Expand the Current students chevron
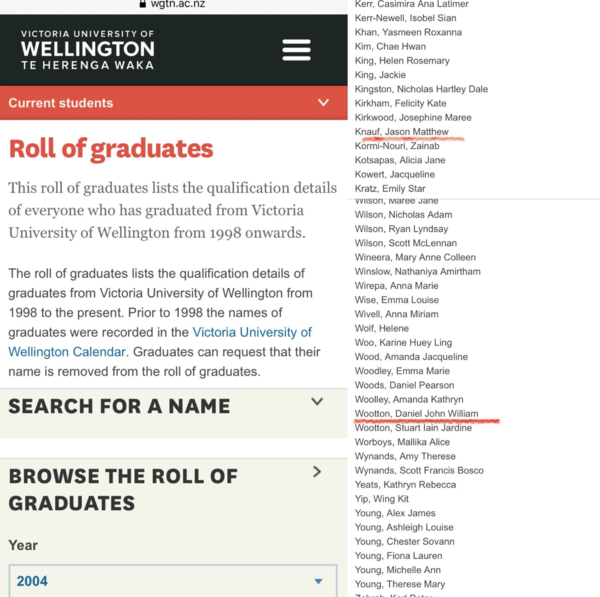 click(323, 103)
